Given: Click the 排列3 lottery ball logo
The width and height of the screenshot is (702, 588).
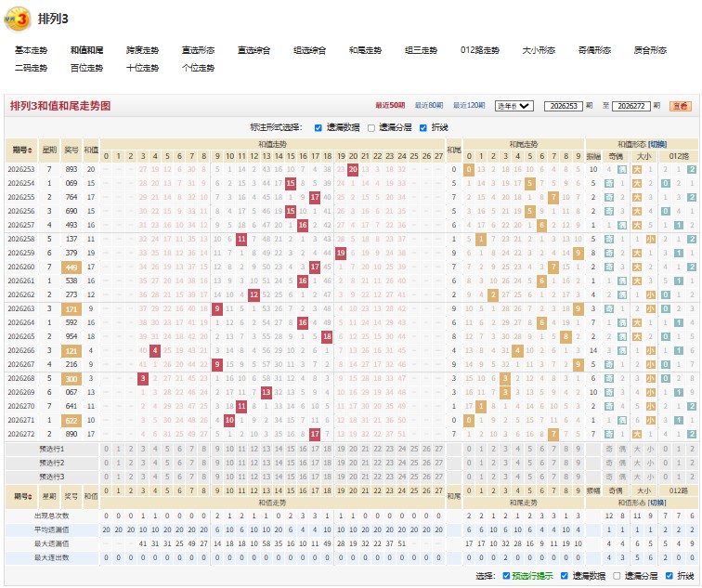Looking at the screenshot, I should (17, 20).
